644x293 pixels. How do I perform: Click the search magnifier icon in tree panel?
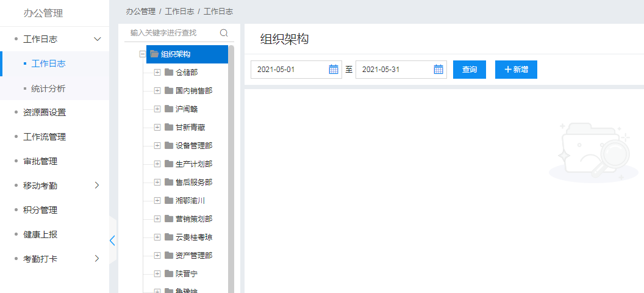pos(224,33)
